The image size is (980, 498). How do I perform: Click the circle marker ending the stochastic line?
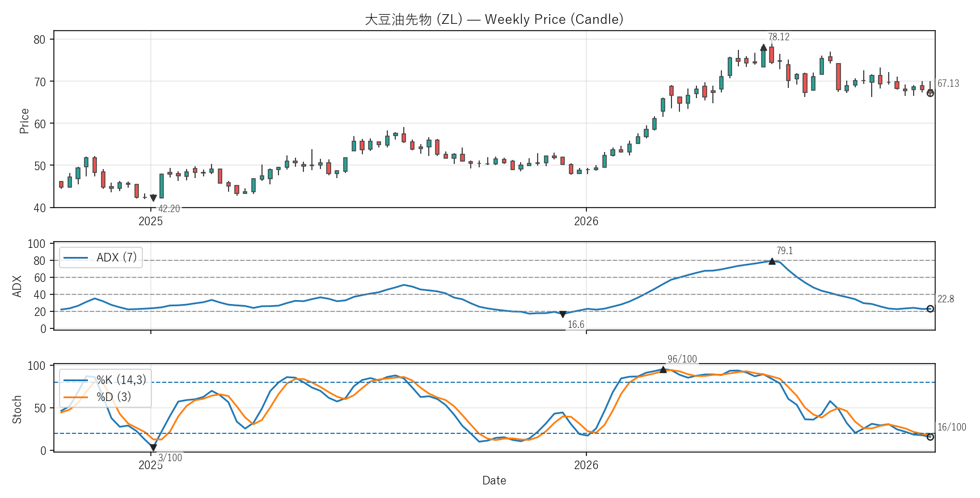click(930, 437)
